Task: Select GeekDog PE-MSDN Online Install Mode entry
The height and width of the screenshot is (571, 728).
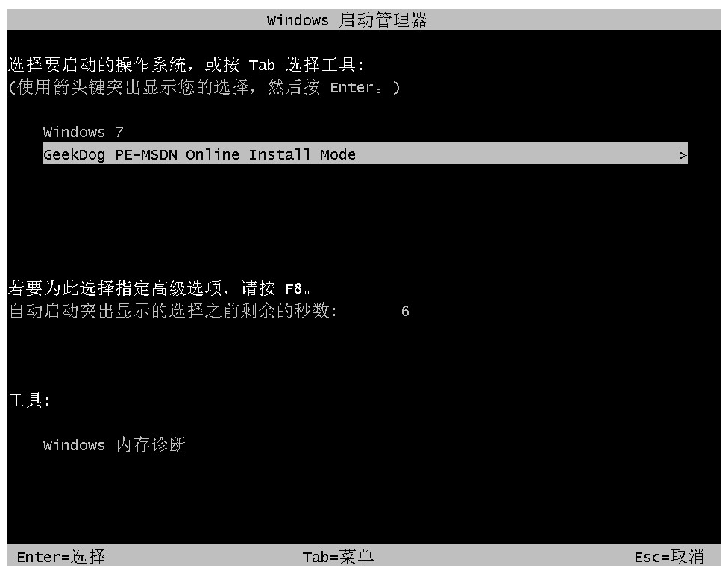Action: [x=365, y=153]
